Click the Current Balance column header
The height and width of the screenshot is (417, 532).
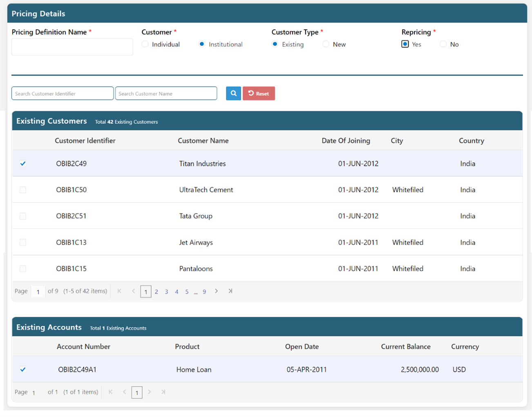point(406,347)
